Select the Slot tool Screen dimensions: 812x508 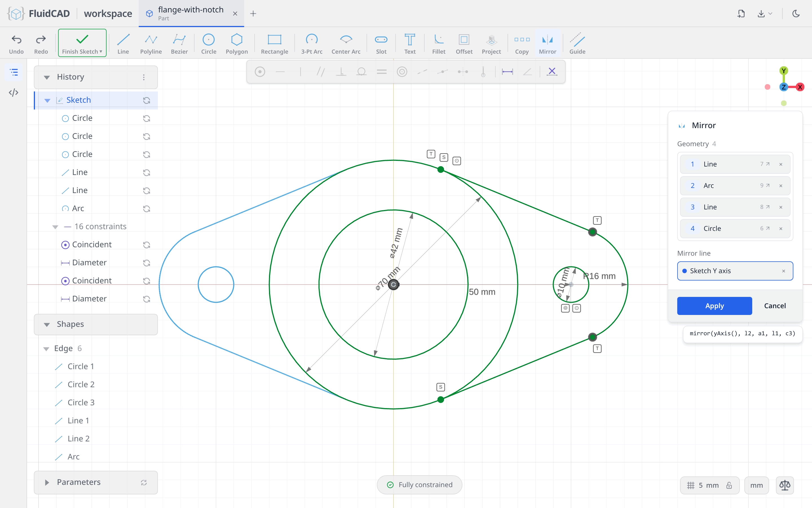tap(381, 44)
